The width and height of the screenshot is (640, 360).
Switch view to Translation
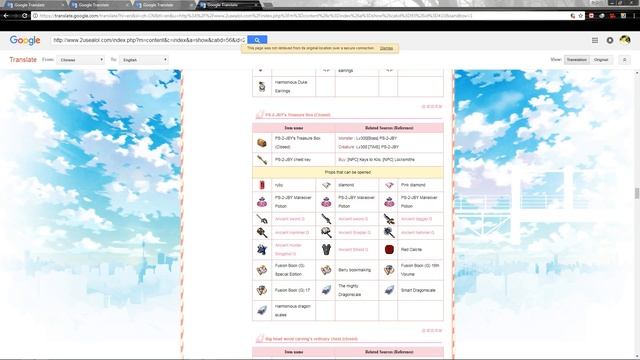tap(576, 60)
